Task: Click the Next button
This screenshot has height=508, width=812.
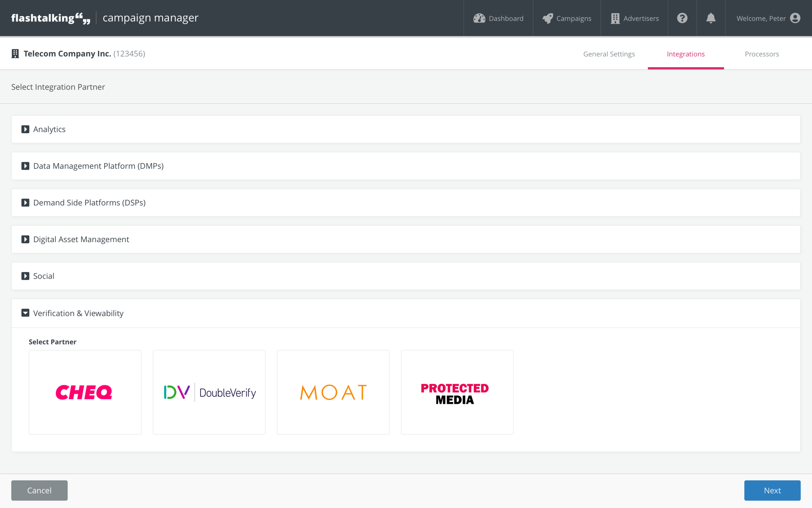Action: (772, 490)
